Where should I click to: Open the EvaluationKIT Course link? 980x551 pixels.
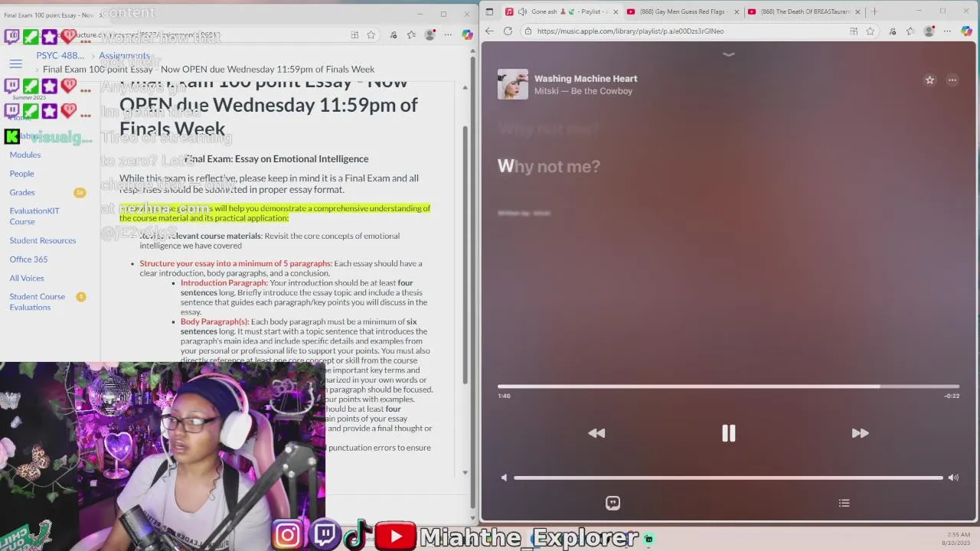(x=34, y=217)
